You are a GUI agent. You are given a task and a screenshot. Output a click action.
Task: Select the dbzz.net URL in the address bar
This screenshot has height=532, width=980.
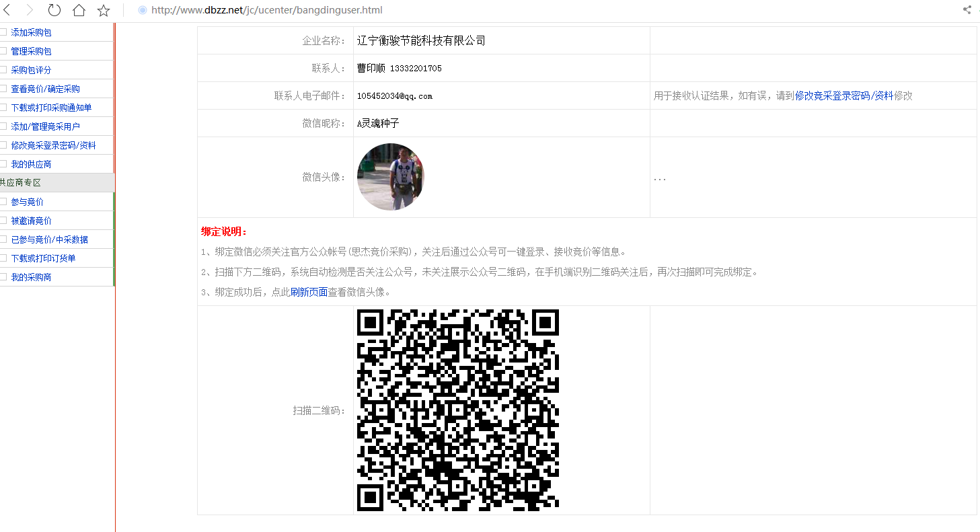tap(267, 10)
